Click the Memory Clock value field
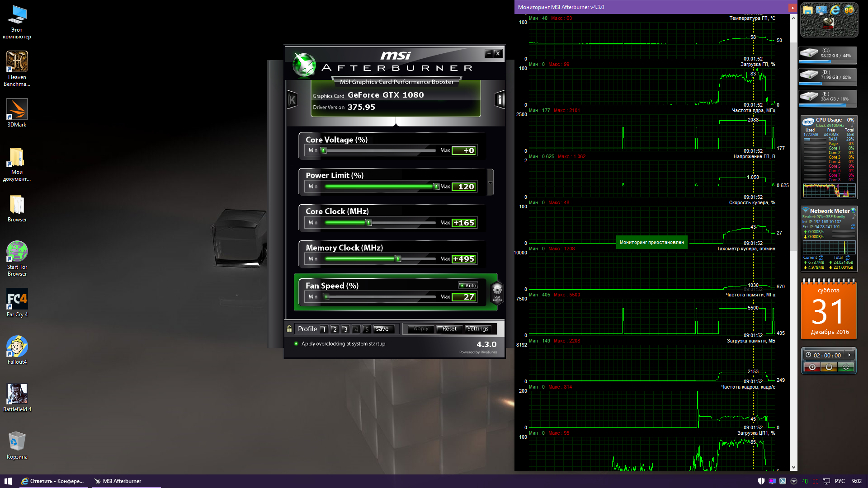868x488 pixels. (464, 259)
